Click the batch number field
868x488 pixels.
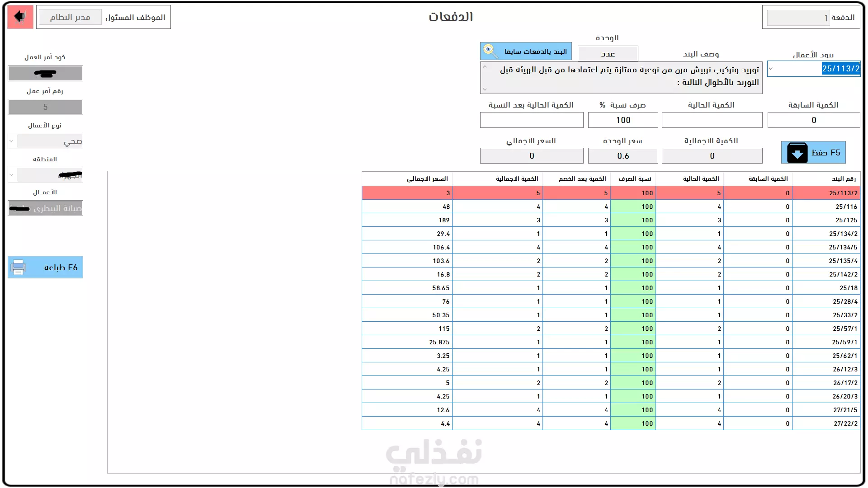798,18
